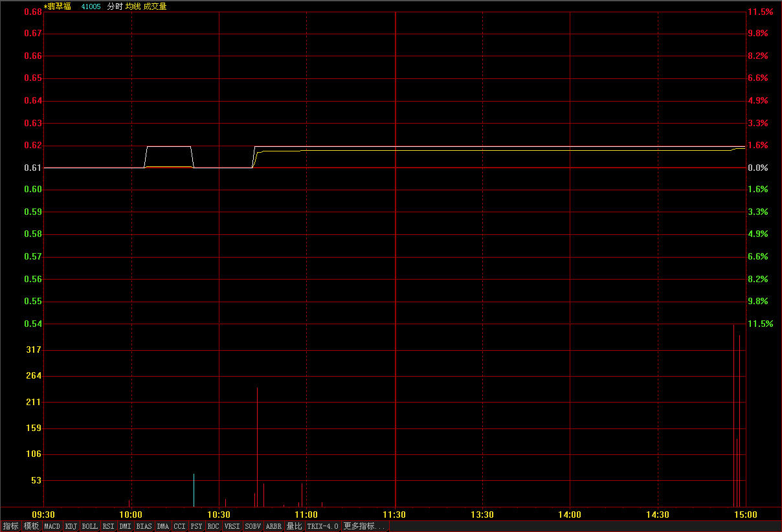Click the red 6.6% percent label

[757, 78]
